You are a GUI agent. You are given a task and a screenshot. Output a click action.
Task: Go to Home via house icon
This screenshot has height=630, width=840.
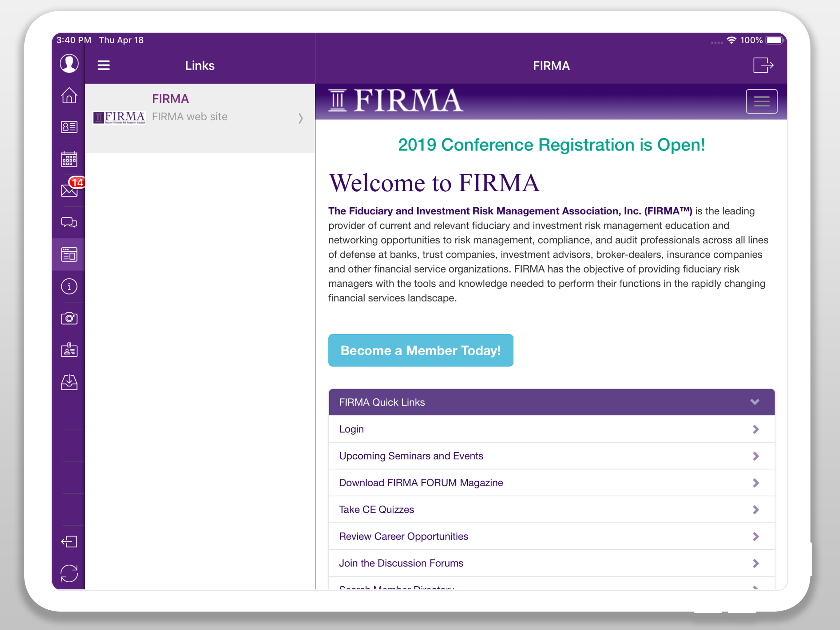click(x=69, y=95)
